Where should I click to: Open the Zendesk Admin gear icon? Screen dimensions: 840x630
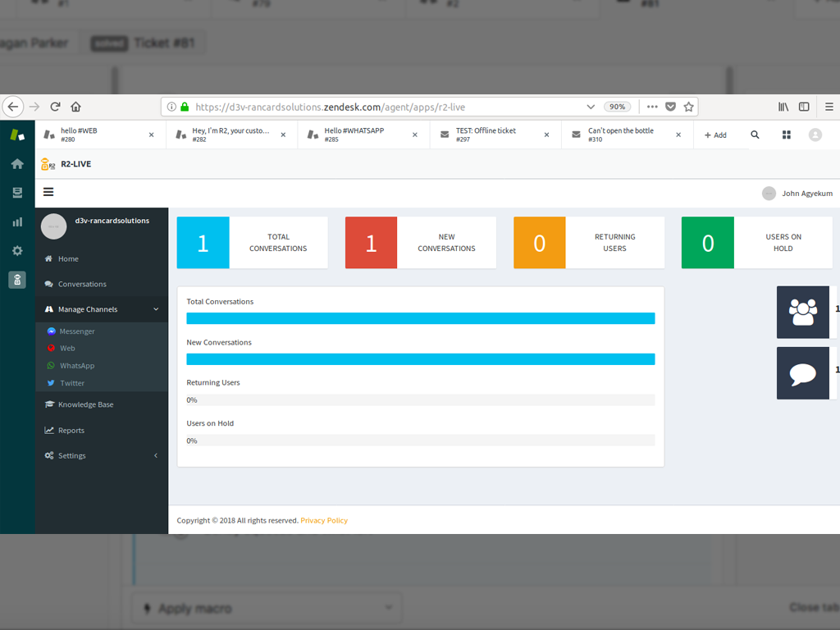[x=16, y=250]
